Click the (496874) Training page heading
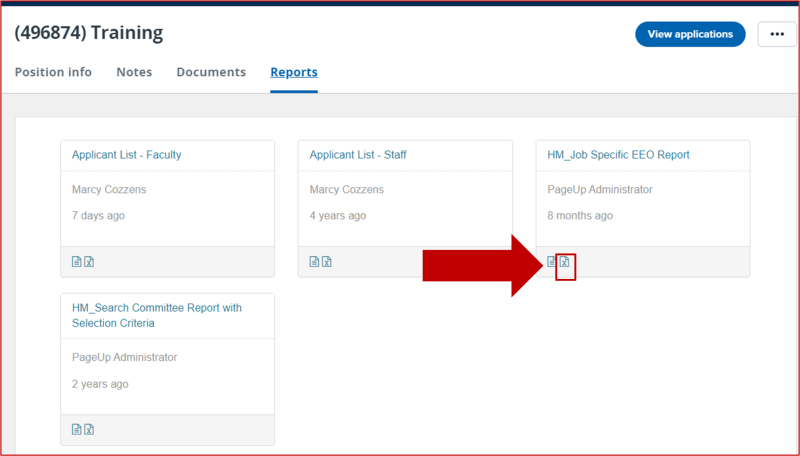This screenshot has width=800, height=456. pos(89,33)
